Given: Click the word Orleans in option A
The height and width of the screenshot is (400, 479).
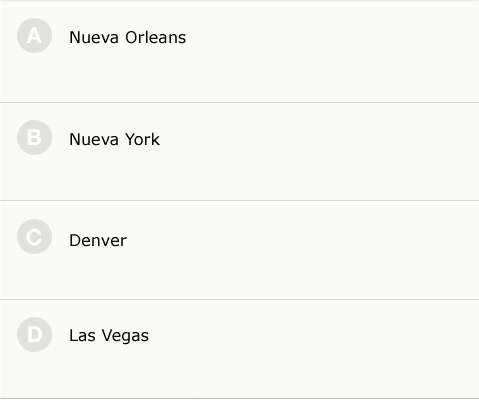Looking at the screenshot, I should pos(156,37).
